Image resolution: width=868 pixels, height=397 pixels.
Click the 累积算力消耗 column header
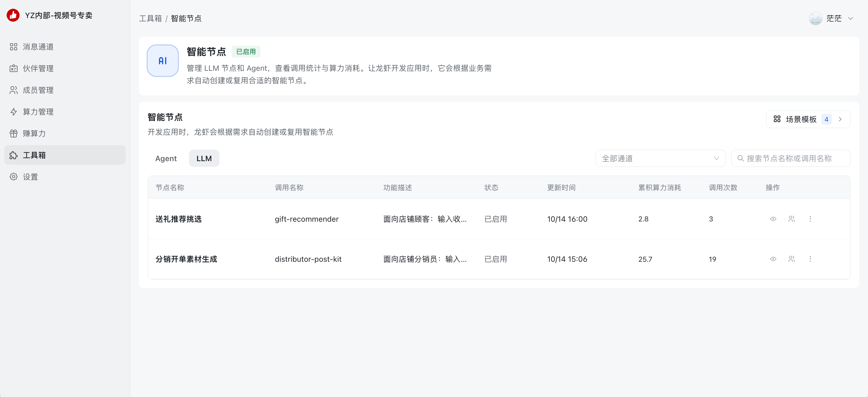659,188
